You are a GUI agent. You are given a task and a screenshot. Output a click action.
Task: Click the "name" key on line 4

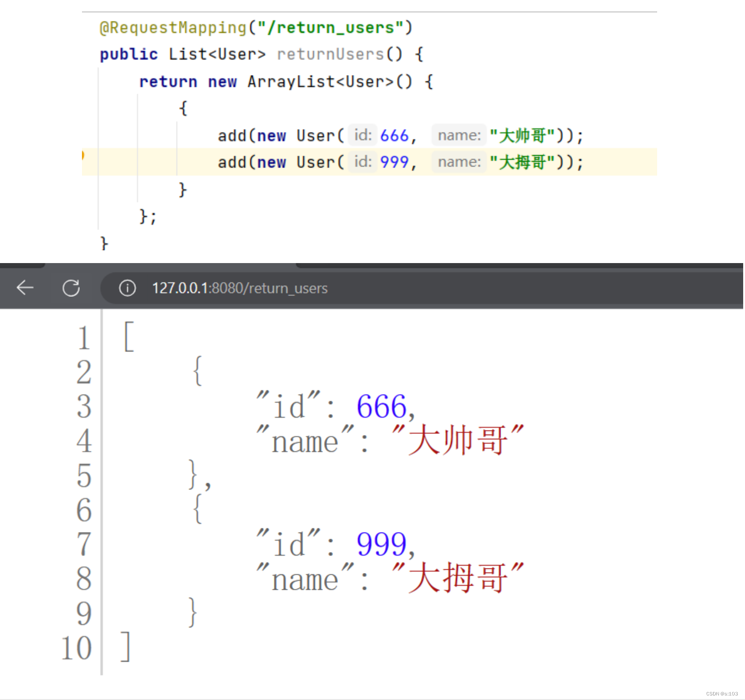click(x=305, y=440)
